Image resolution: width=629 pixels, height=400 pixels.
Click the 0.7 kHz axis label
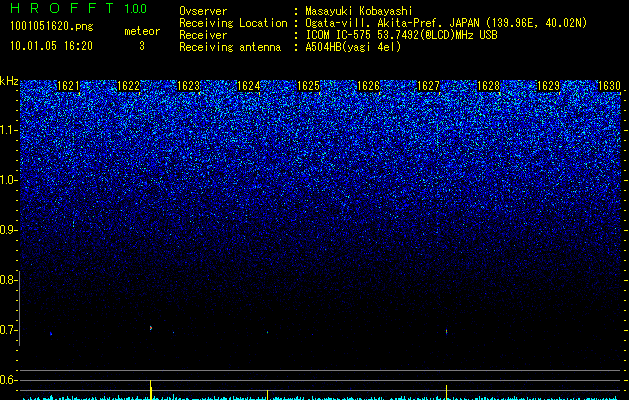pos(9,330)
